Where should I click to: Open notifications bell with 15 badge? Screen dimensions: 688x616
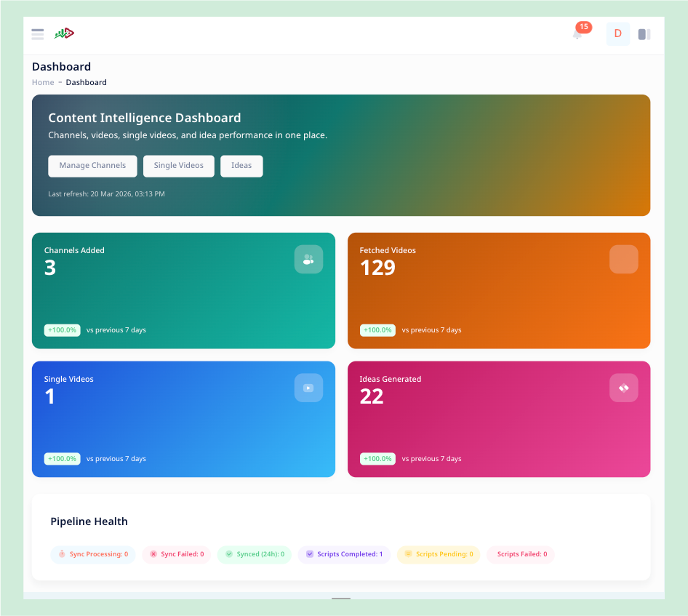point(577,33)
